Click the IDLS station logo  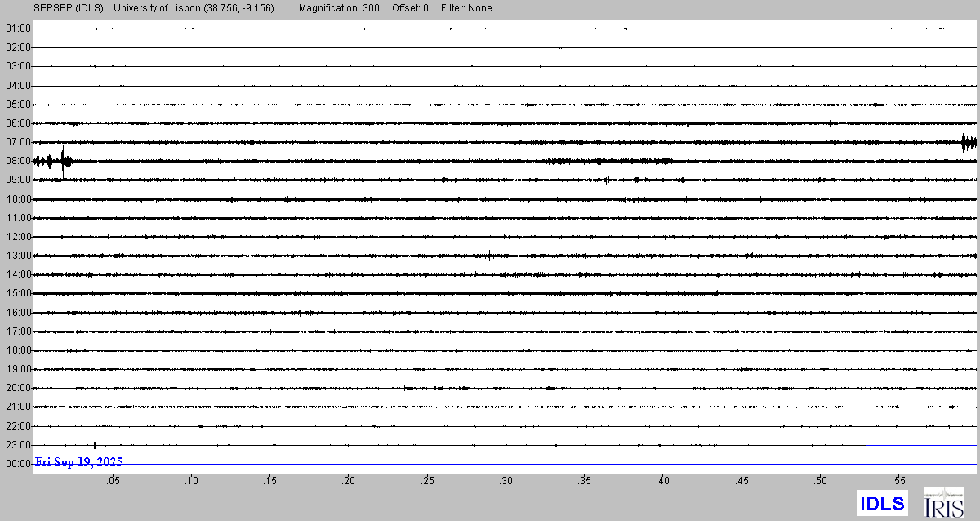click(881, 503)
